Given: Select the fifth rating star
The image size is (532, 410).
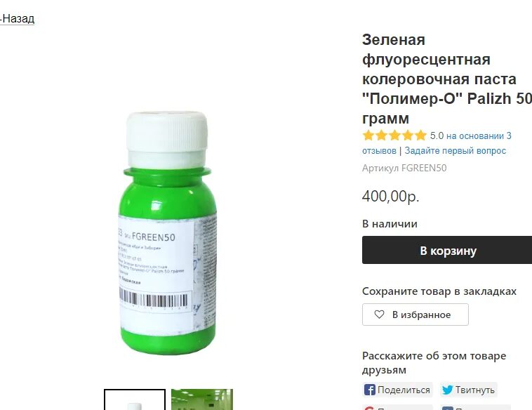Looking at the screenshot, I should 420,135.
